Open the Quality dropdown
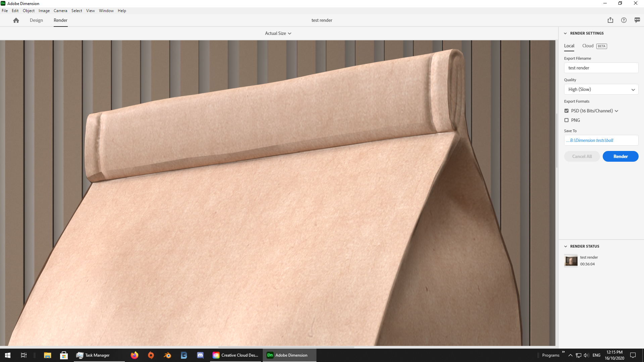Image resolution: width=644 pixels, height=362 pixels. coord(601,89)
